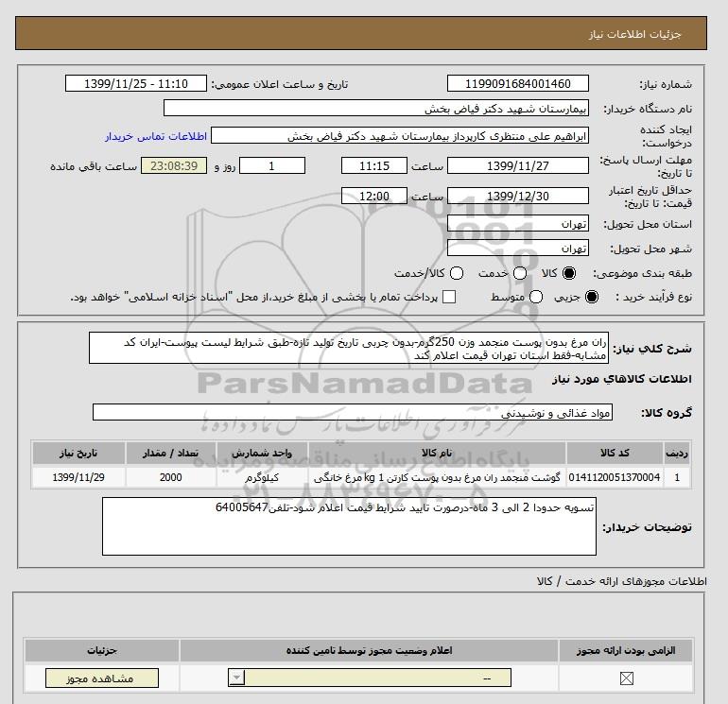The width and height of the screenshot is (728, 704).
Task: Click the buyer notes text area
Action: [x=349, y=526]
